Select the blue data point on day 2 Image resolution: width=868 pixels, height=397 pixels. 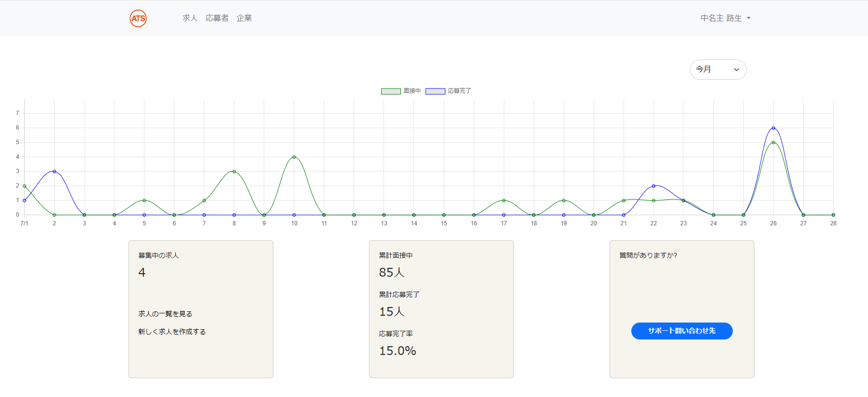(x=54, y=172)
